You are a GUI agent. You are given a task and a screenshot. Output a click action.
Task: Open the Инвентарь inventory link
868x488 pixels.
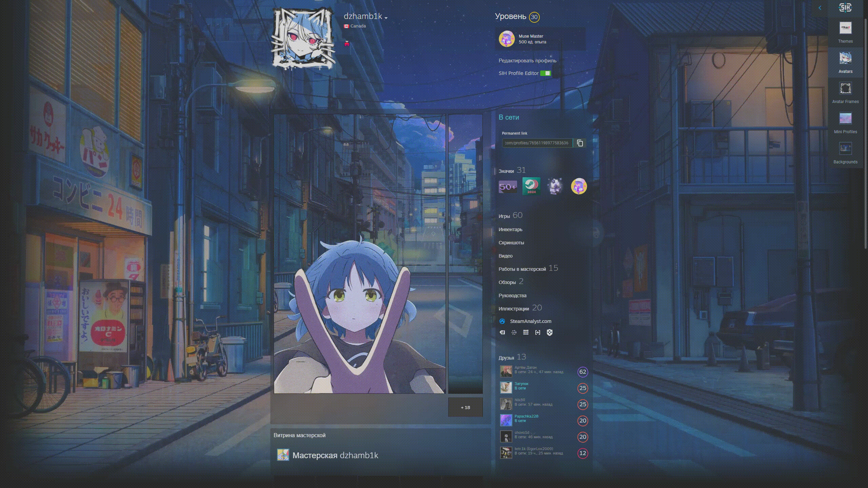[510, 229]
